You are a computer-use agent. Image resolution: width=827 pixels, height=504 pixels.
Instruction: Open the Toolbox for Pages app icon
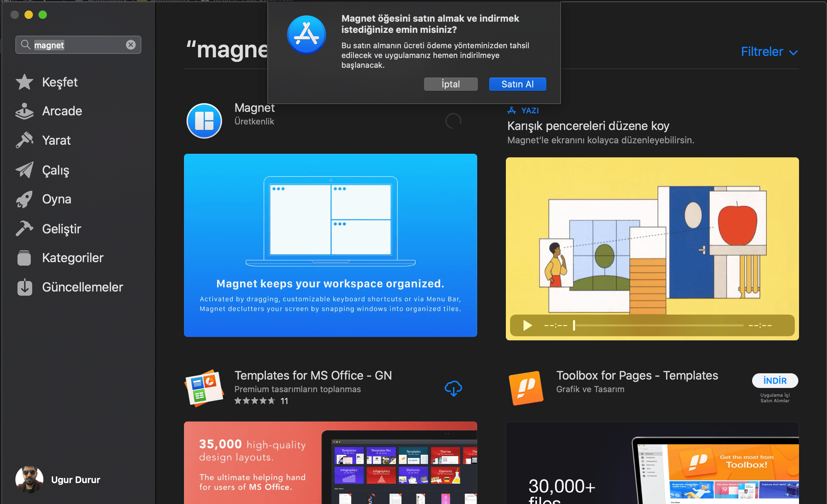tap(526, 388)
